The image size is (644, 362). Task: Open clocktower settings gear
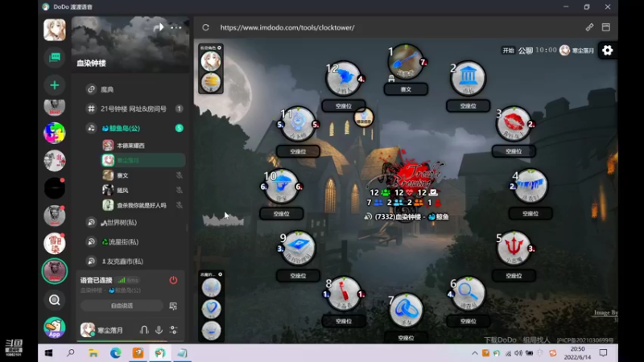pos(608,51)
